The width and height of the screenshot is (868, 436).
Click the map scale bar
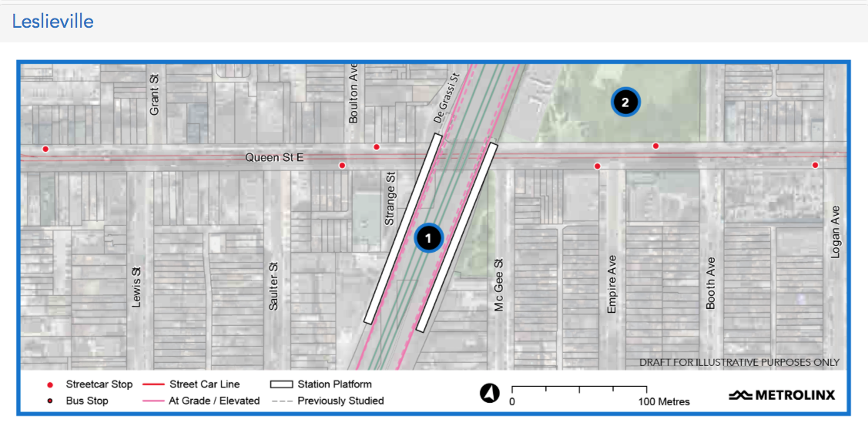click(579, 389)
